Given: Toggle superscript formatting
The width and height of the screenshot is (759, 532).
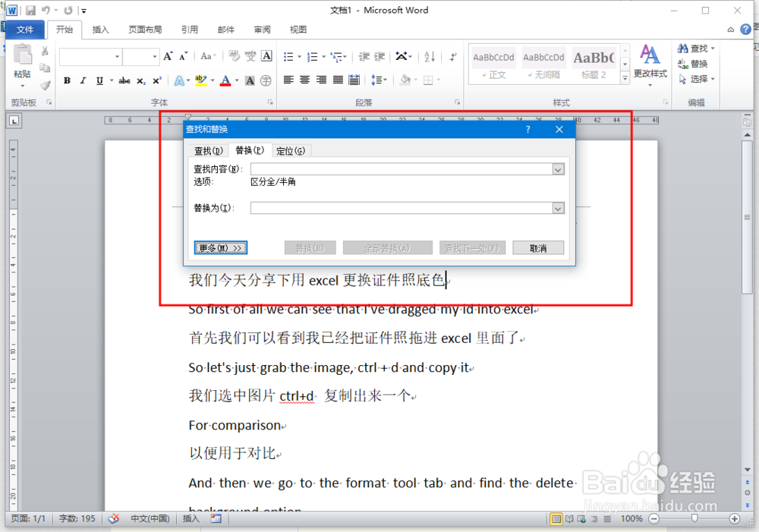Looking at the screenshot, I should pyautogui.click(x=157, y=80).
